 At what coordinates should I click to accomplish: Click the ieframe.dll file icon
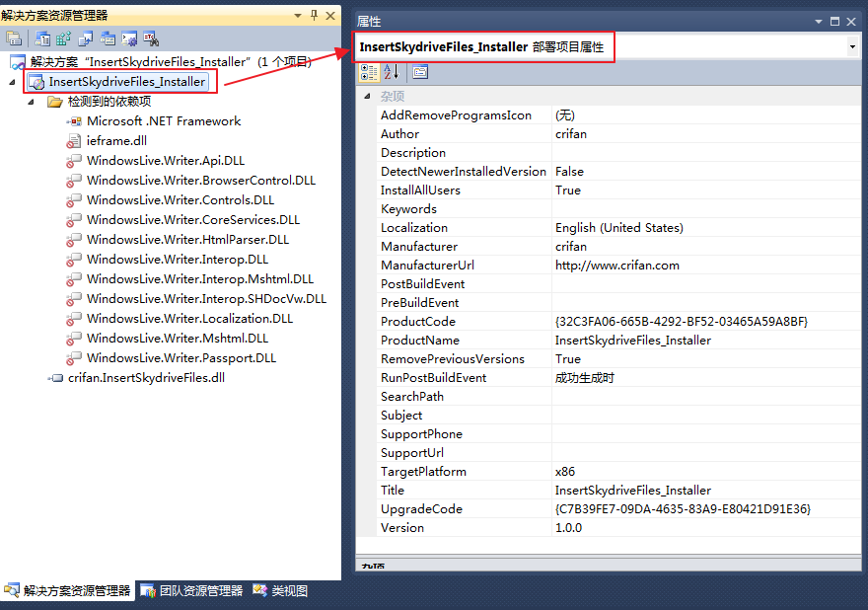coord(74,141)
